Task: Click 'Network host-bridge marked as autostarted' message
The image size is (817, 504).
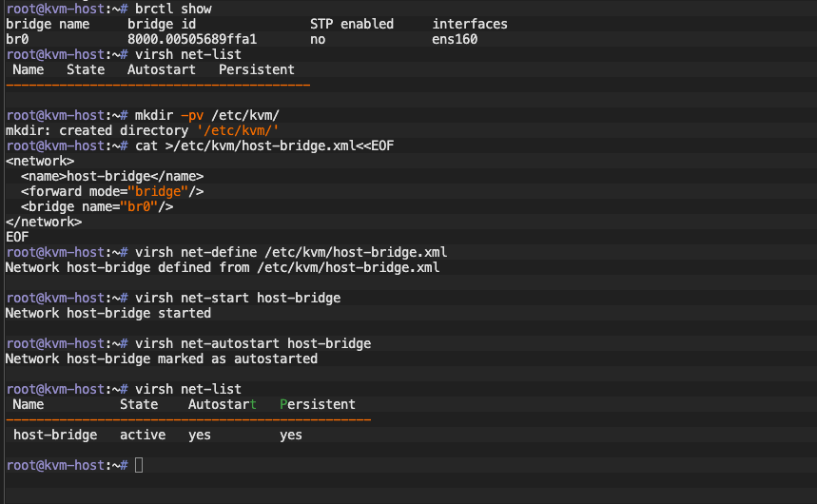Action: pyautogui.click(x=162, y=359)
